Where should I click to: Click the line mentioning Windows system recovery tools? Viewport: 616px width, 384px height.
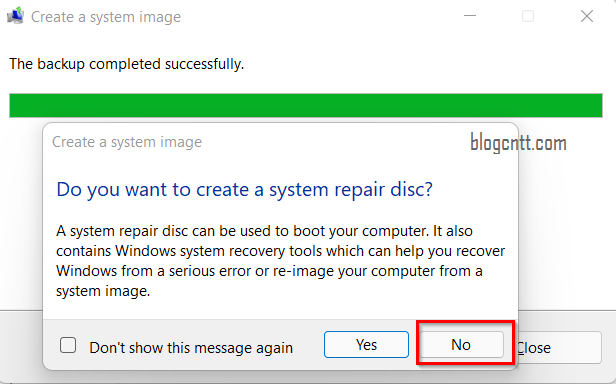pyautogui.click(x=280, y=251)
